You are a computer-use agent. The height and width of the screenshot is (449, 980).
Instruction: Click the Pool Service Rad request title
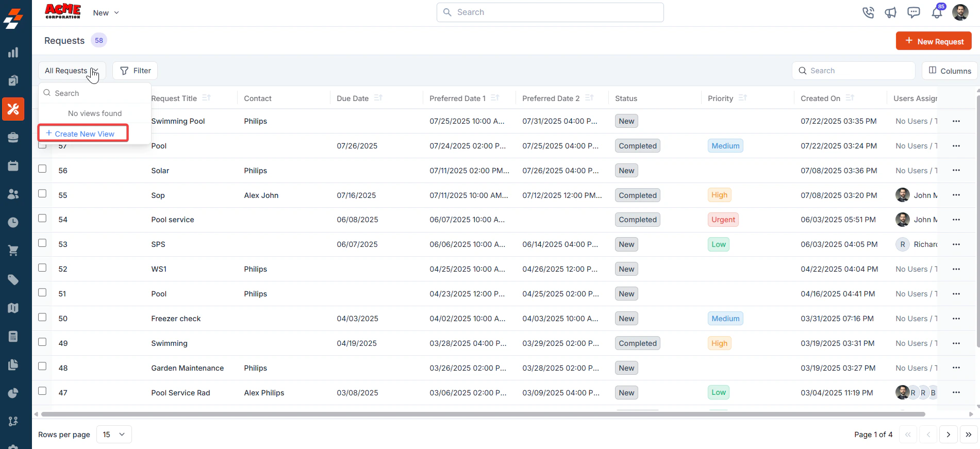(x=180, y=393)
